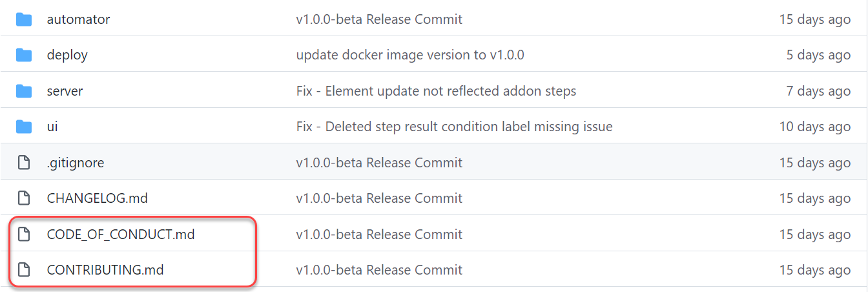View the CHANGELOG.md file
868x292 pixels.
[x=97, y=198]
